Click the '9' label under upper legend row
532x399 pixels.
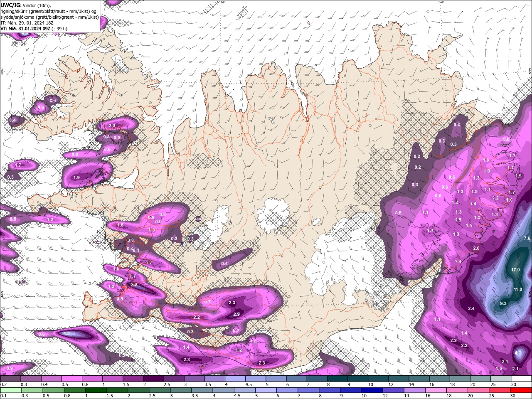coord(349,384)
